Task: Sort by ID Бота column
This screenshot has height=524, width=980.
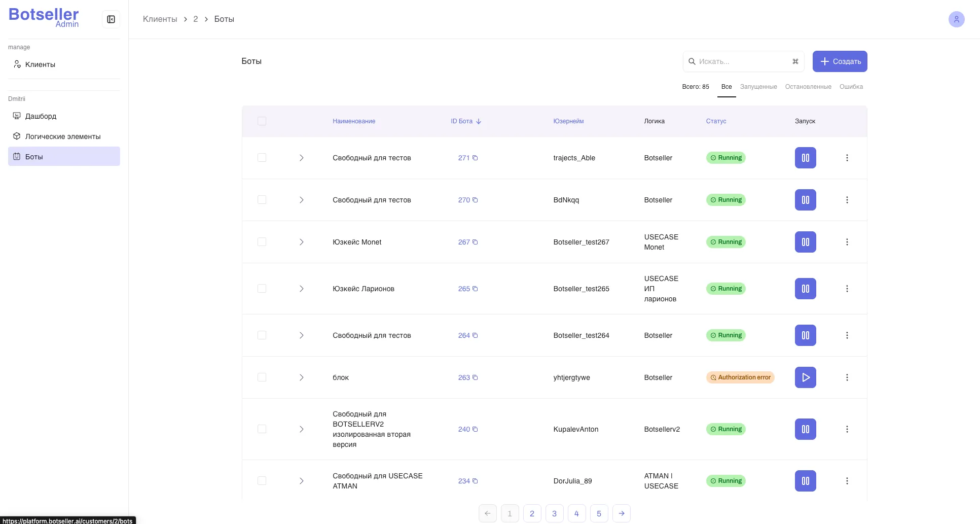Action: click(466, 121)
